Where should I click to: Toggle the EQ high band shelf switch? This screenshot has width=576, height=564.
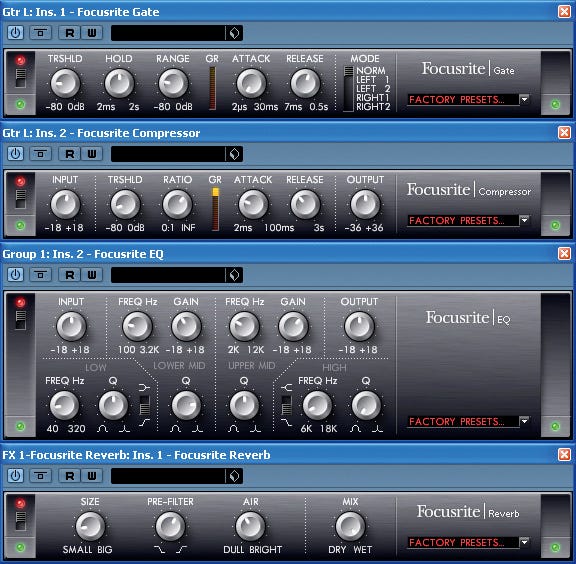[x=287, y=405]
